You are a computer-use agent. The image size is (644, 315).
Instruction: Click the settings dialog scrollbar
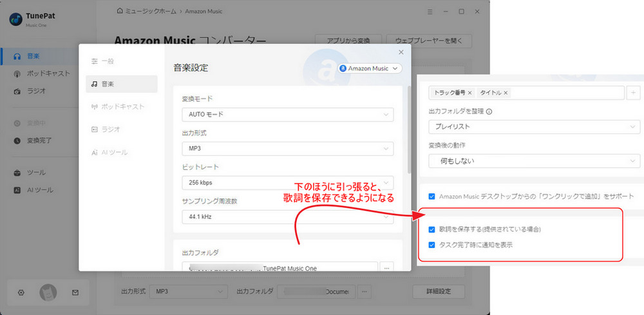click(409, 129)
